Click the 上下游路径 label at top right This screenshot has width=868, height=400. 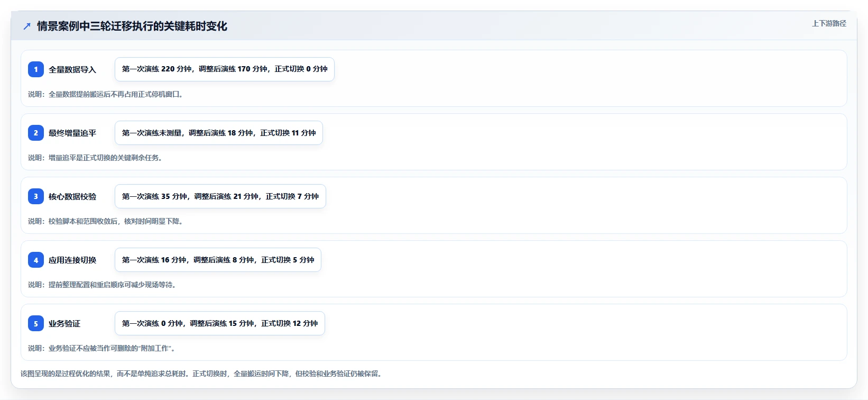point(829,23)
